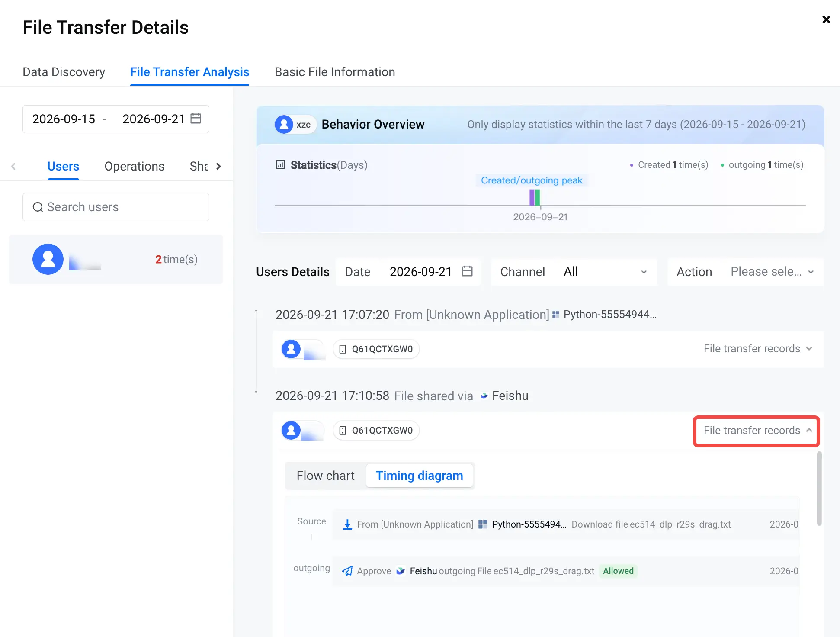Screen dimensions: 840x637
Task: Click the Statistics bar chart icon
Action: (x=280, y=165)
